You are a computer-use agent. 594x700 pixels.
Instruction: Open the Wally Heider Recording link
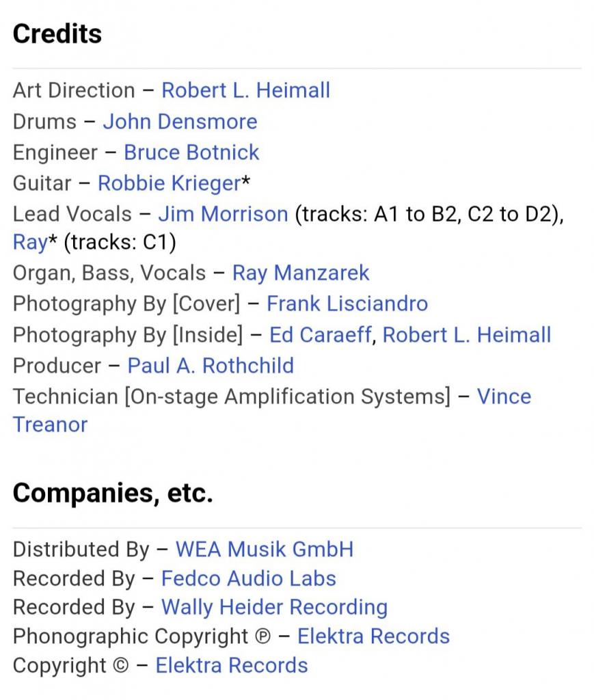click(x=274, y=607)
